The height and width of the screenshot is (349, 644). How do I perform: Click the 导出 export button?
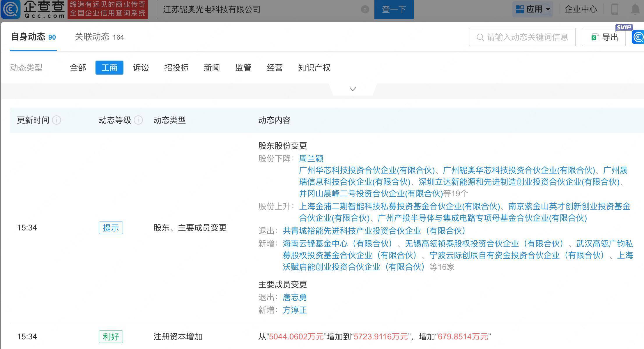604,37
